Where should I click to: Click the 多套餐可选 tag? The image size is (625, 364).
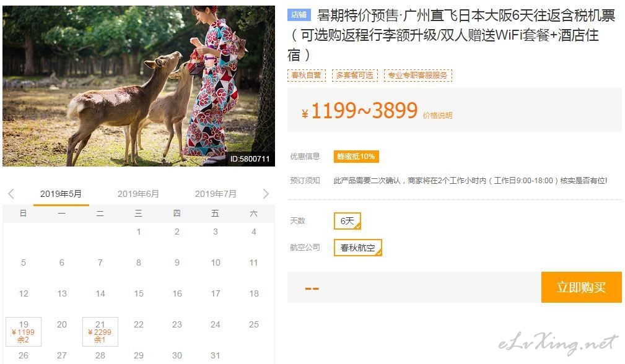tap(355, 76)
